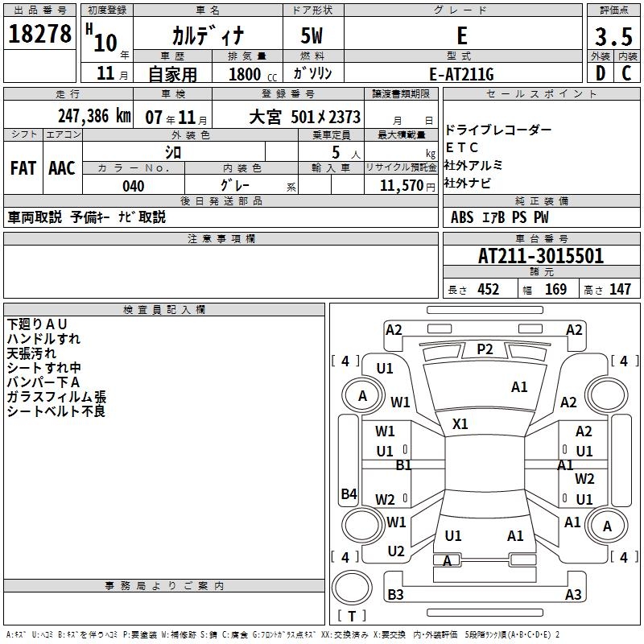Click recycle deposit 11,570円
The width and height of the screenshot is (644, 644).
point(407,186)
